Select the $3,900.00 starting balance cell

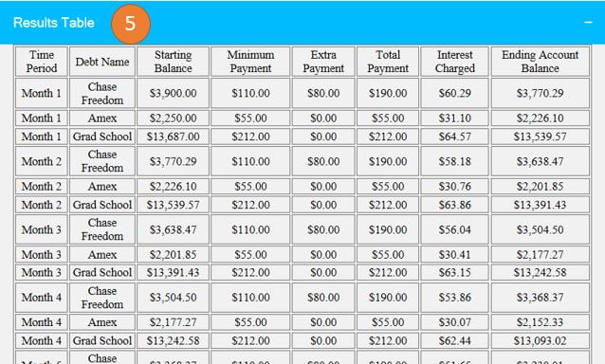(173, 93)
